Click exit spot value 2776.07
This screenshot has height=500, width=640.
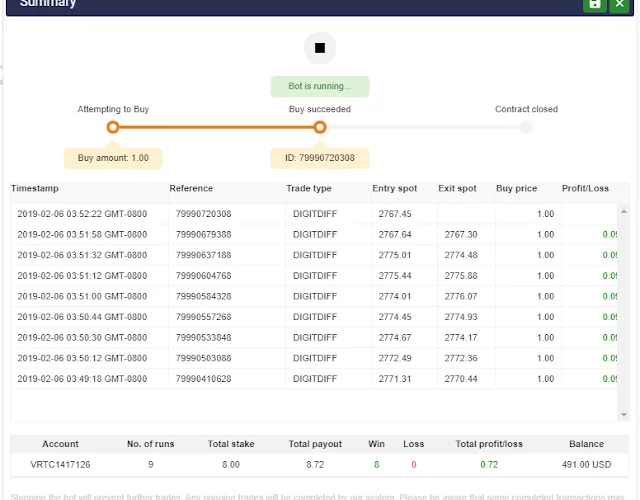(x=461, y=296)
